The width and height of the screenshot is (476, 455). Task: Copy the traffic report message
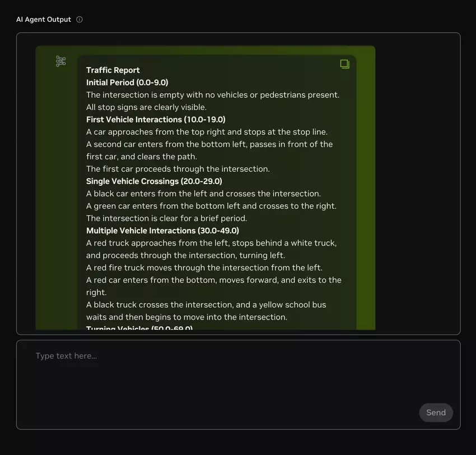[x=344, y=64]
